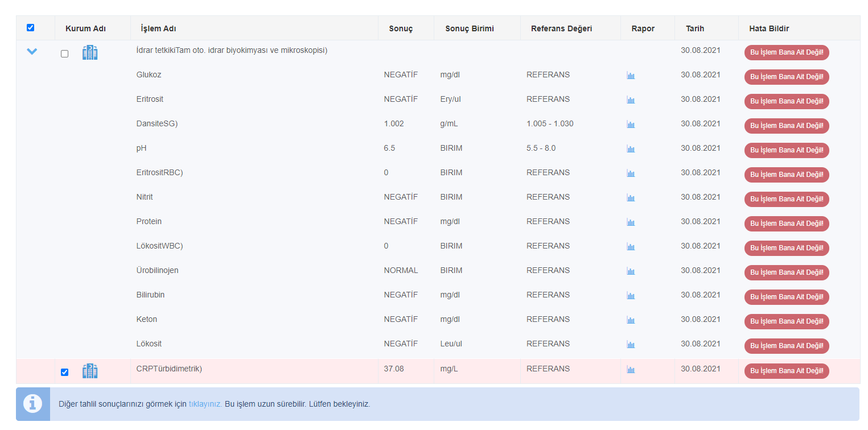Image resolution: width=868 pixels, height=430 pixels.
Task: Click the Hata Bildir column header
Action: click(x=769, y=28)
